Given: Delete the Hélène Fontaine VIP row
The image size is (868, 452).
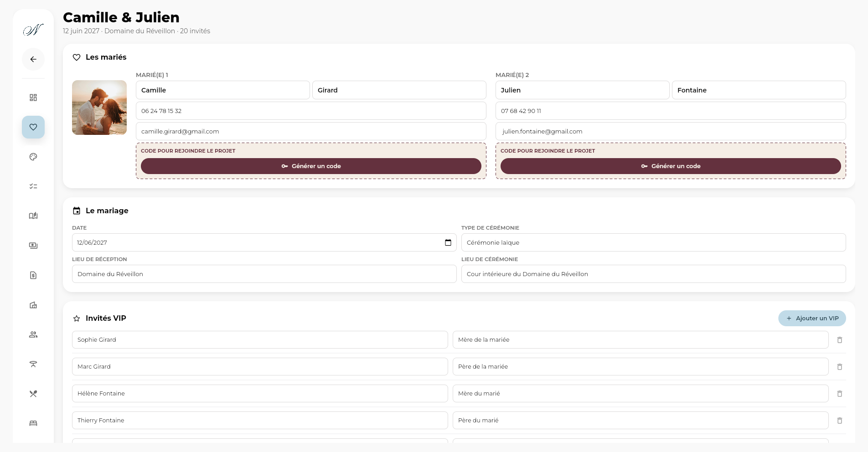Looking at the screenshot, I should pyautogui.click(x=840, y=394).
